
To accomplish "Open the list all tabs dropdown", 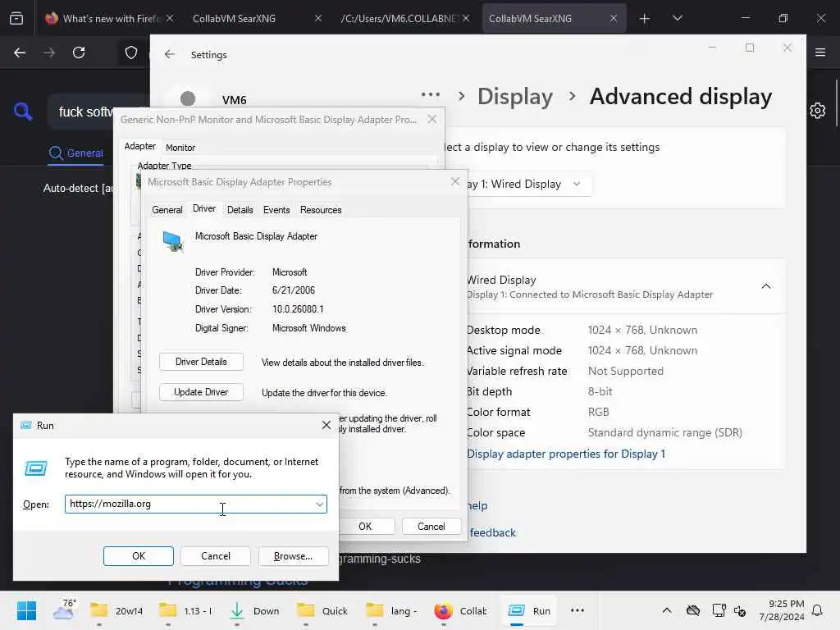I will coord(677,18).
